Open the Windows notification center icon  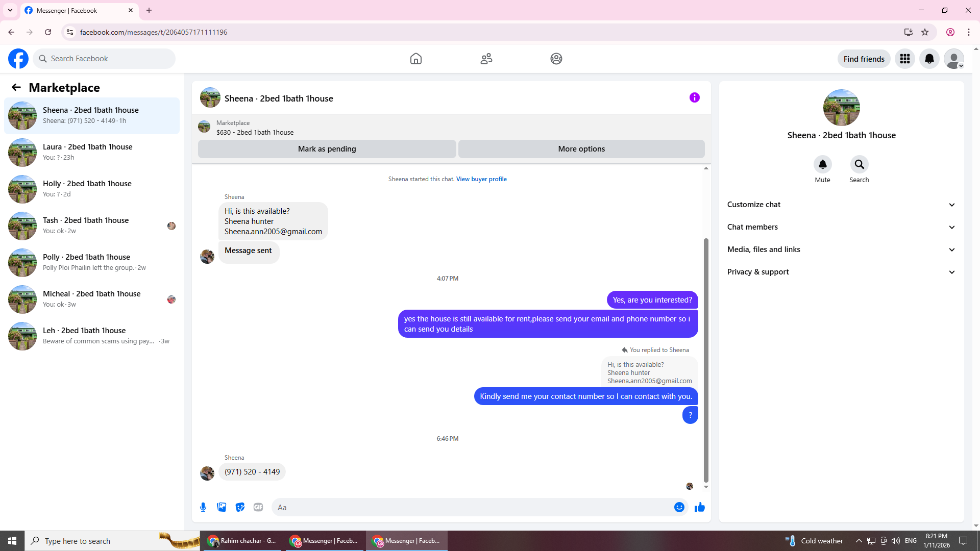pos(963,541)
